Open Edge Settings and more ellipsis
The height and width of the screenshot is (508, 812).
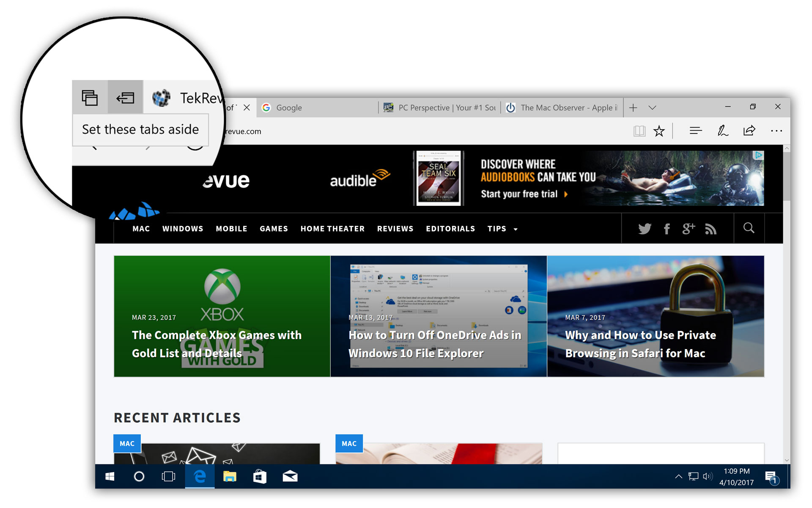(x=776, y=131)
